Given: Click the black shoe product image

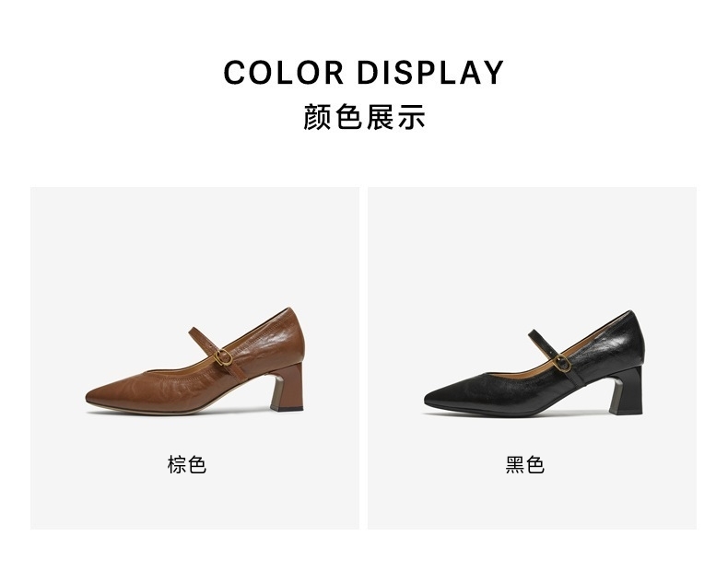Looking at the screenshot, I should (534, 363).
